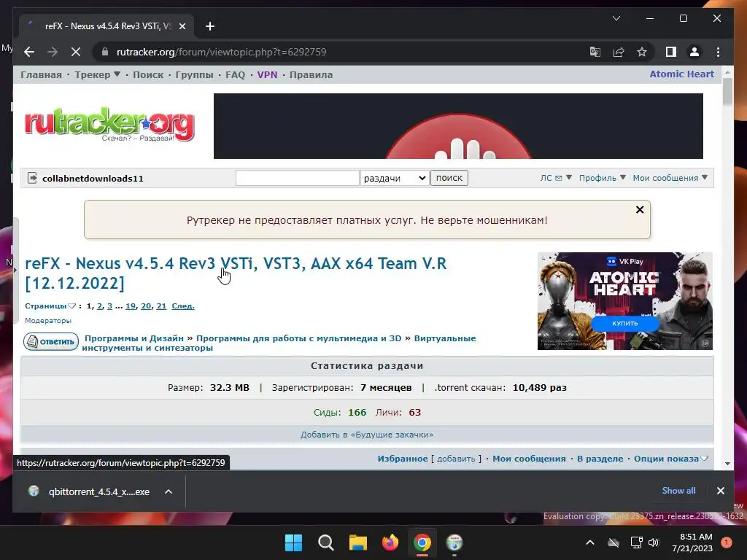
Task: Bookmark this tab with star icon
Action: [x=642, y=52]
